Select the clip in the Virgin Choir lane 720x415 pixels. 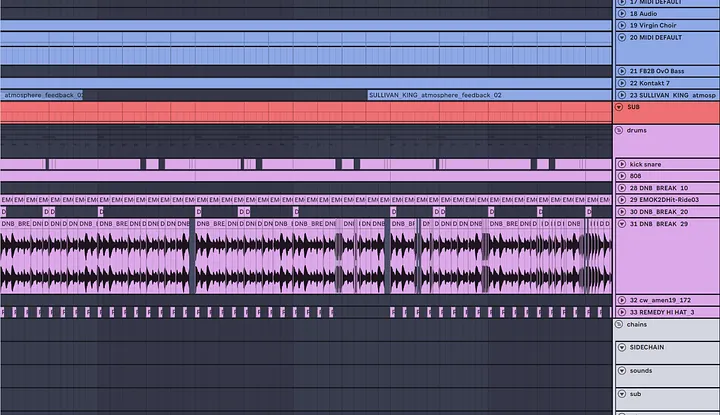pos(306,25)
